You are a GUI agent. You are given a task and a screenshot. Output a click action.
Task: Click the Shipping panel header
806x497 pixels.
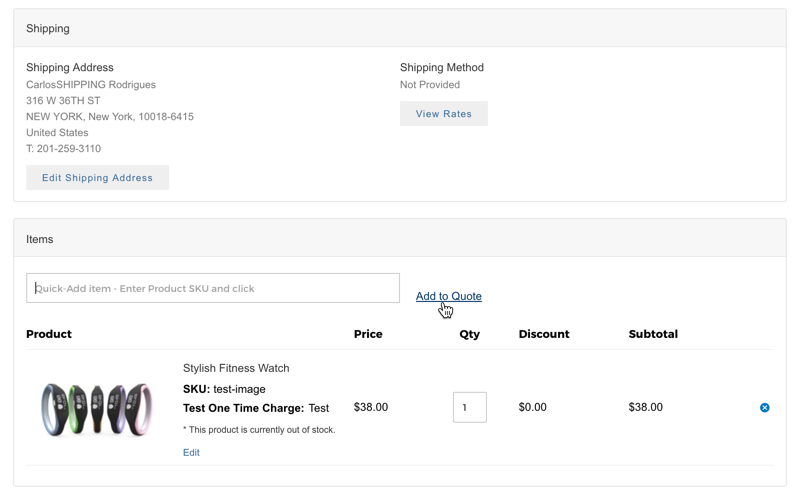48,29
